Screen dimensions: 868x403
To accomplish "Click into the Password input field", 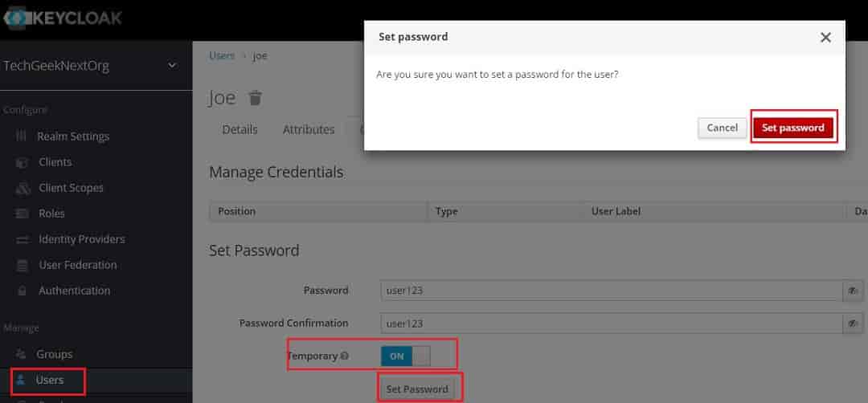I will point(611,291).
